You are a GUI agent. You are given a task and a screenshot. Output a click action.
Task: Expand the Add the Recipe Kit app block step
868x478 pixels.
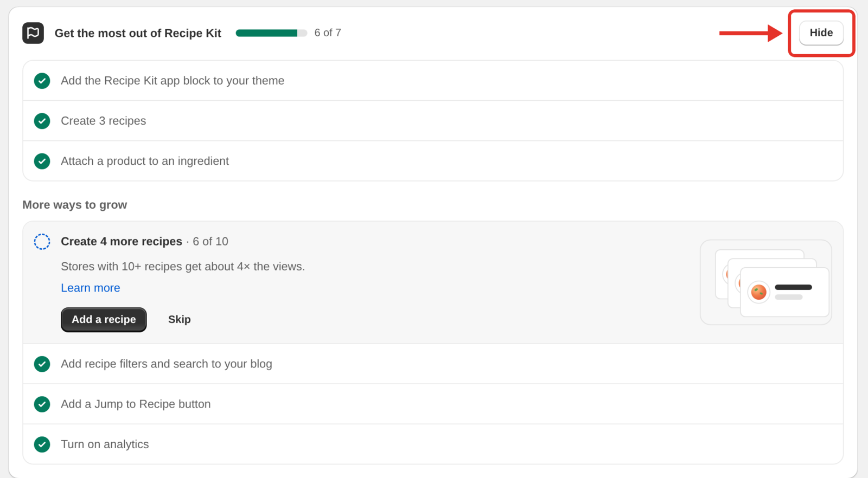pyautogui.click(x=433, y=81)
